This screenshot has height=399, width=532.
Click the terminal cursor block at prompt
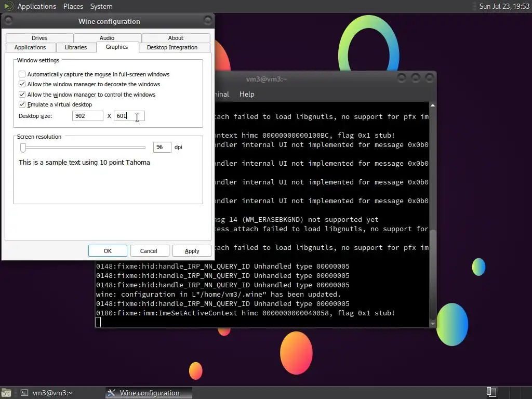98,322
